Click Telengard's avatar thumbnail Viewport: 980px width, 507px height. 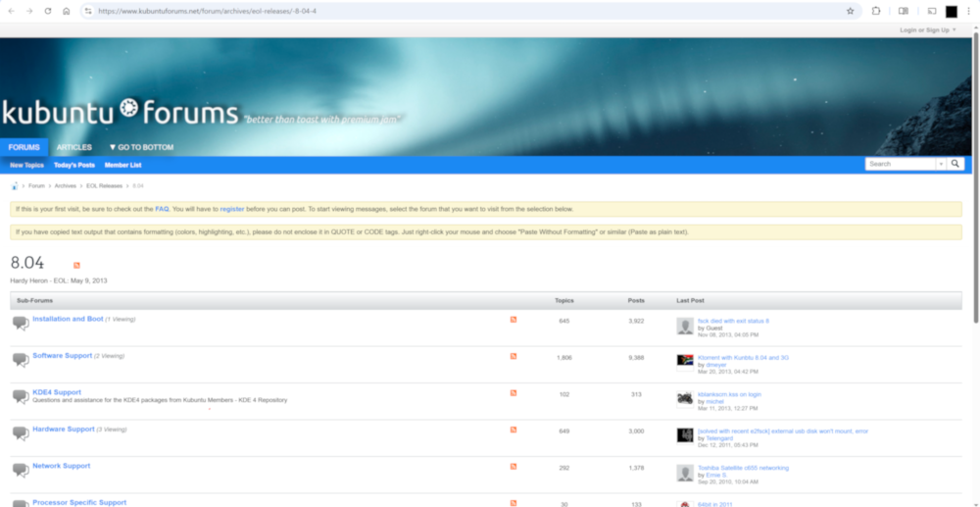point(685,435)
